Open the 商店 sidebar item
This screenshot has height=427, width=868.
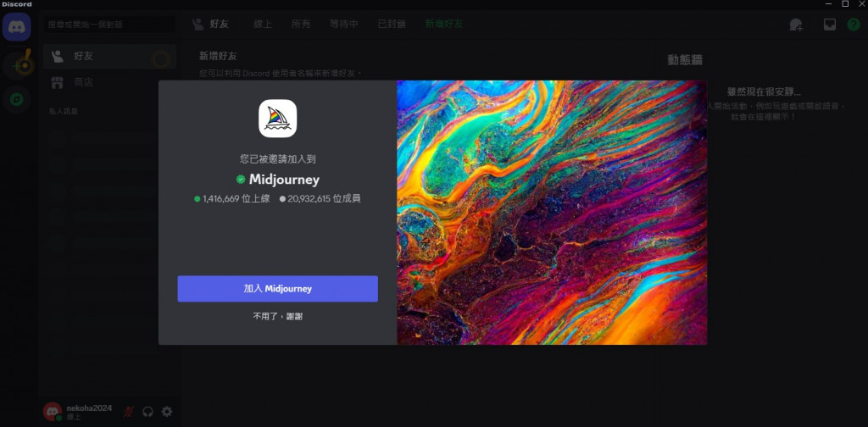[x=109, y=82]
